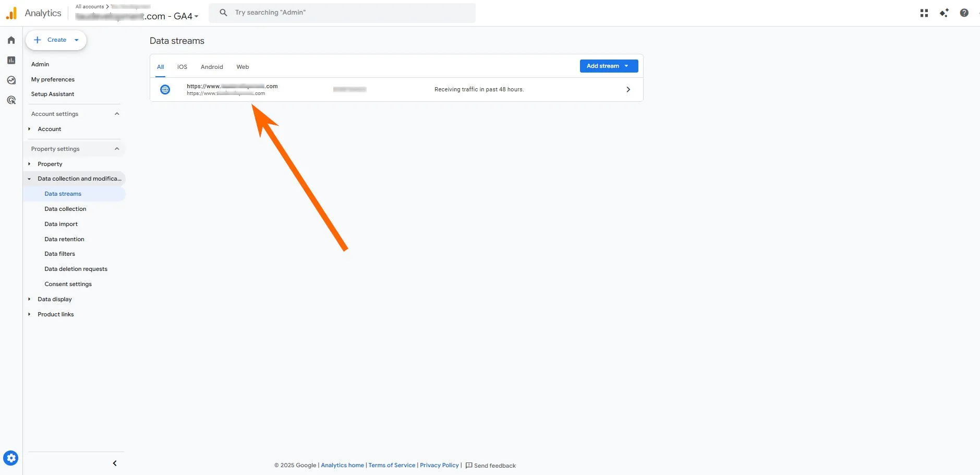Open the Help question mark icon
This screenshot has height=475, width=980.
tap(964, 13)
